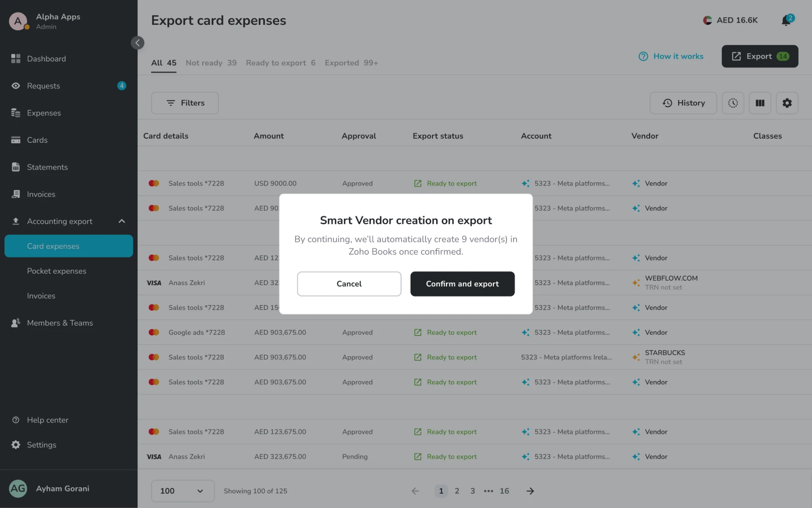This screenshot has width=812, height=508.
Task: Cancel the Smart Vendor creation dialog
Action: pyautogui.click(x=349, y=284)
